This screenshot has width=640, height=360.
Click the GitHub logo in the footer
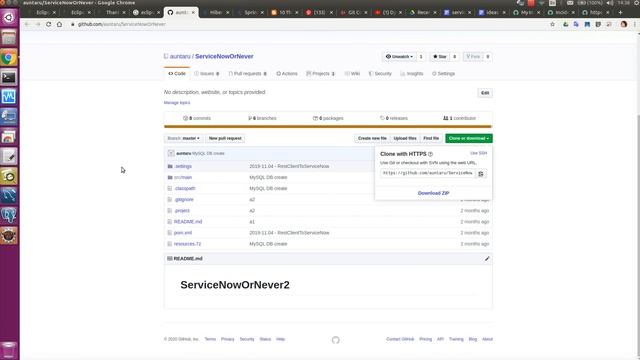click(x=336, y=340)
